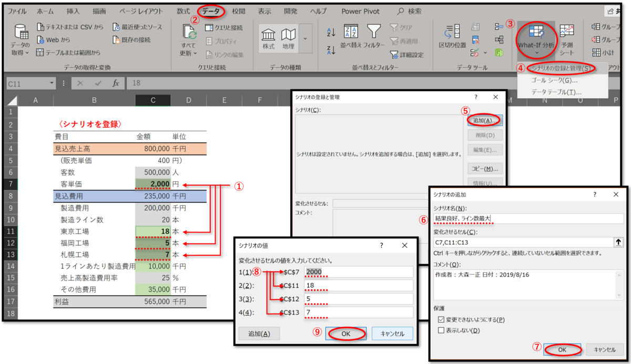Open the 並べ替え sort dialog icon
631x364 pixels.
click(351, 31)
